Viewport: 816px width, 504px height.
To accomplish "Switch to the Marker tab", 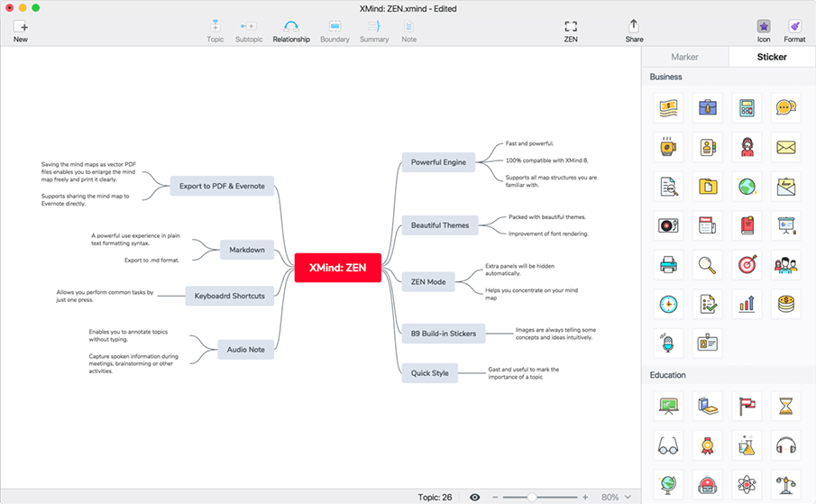I will pos(685,57).
